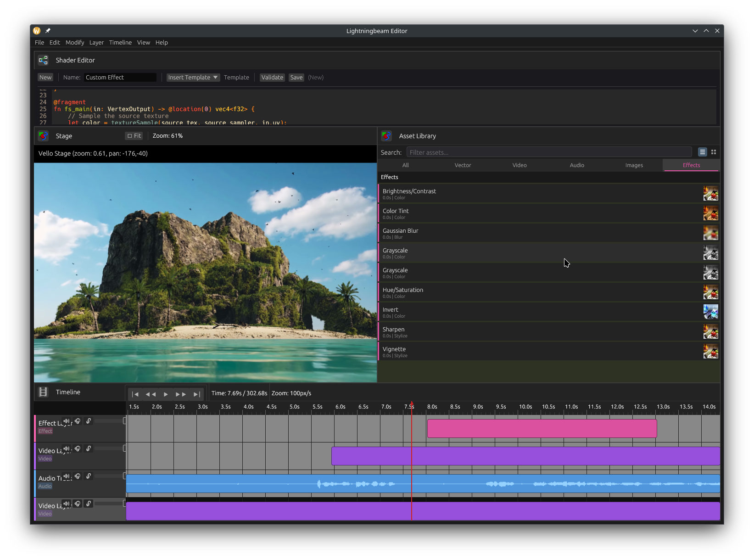The height and width of the screenshot is (560, 754).
Task: Click the search assets input field
Action: [x=549, y=152]
